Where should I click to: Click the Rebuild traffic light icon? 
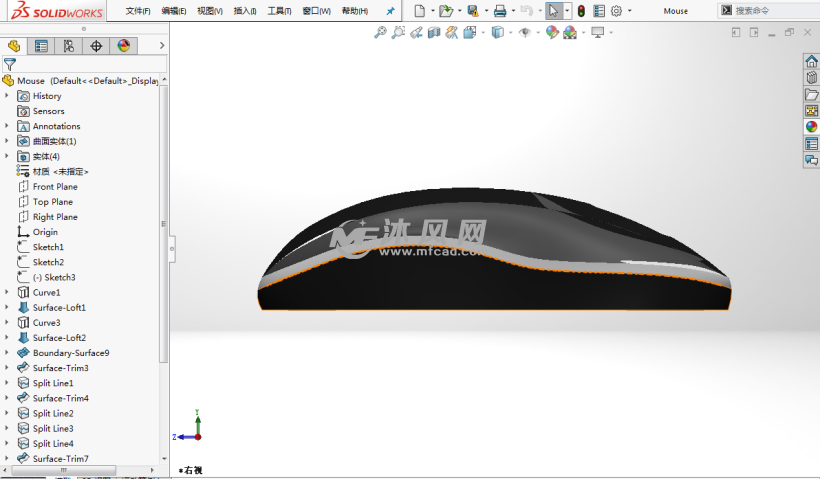tap(581, 11)
